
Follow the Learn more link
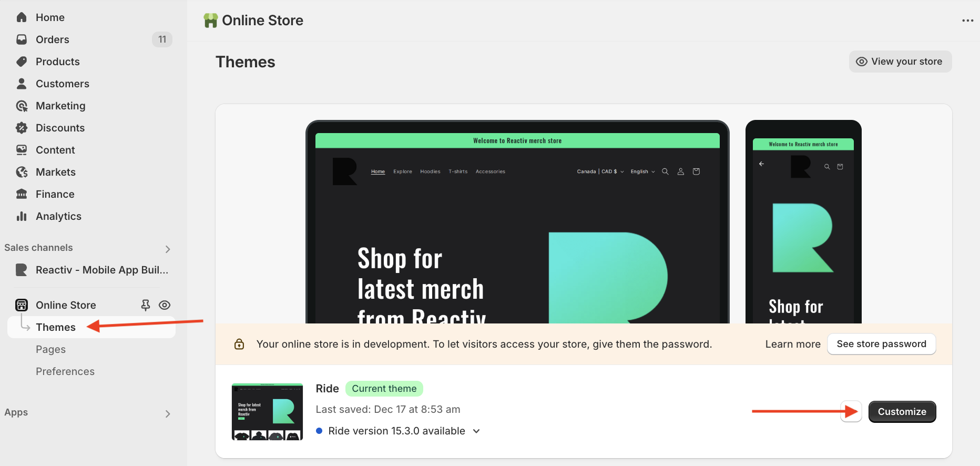coord(793,344)
